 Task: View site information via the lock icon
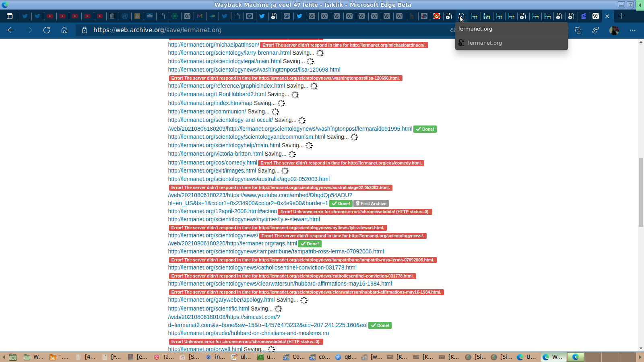[x=85, y=30]
